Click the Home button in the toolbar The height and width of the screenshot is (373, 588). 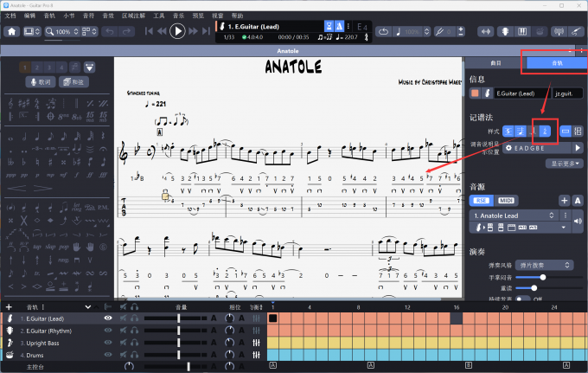pyautogui.click(x=12, y=31)
